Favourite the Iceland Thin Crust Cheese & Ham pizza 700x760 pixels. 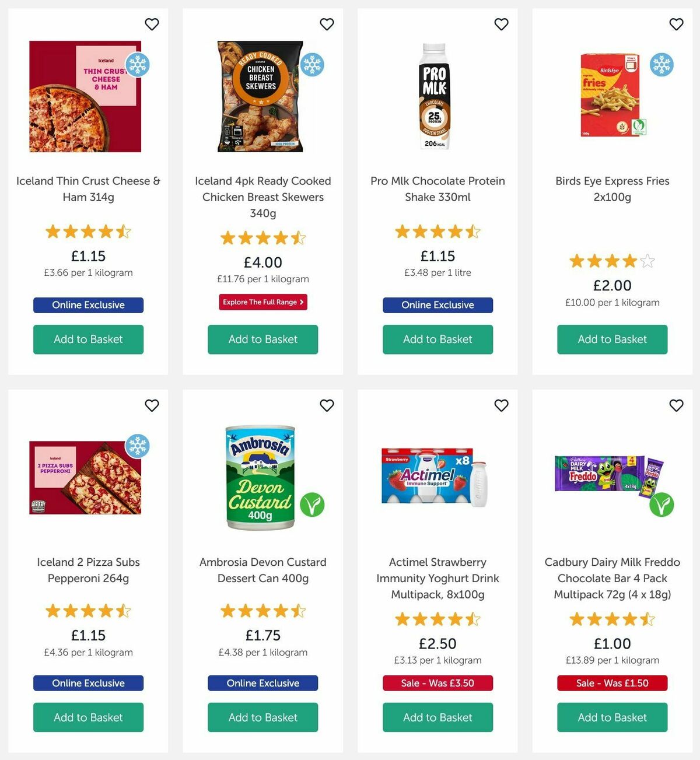pos(152,24)
